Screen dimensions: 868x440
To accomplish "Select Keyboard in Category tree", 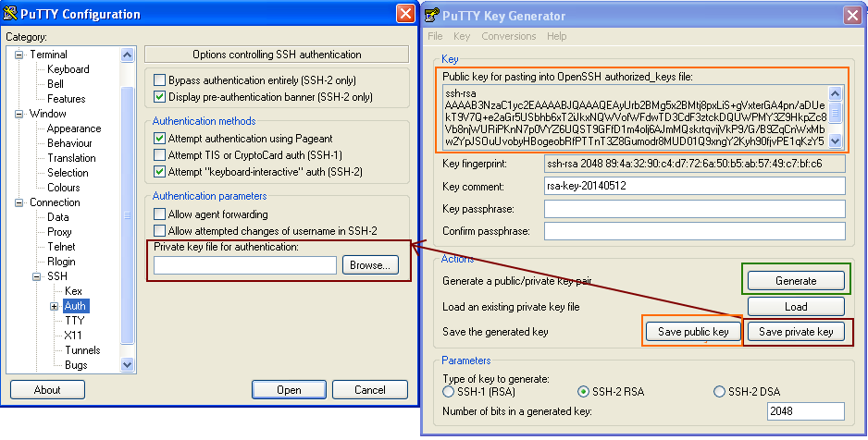I will [x=68, y=69].
